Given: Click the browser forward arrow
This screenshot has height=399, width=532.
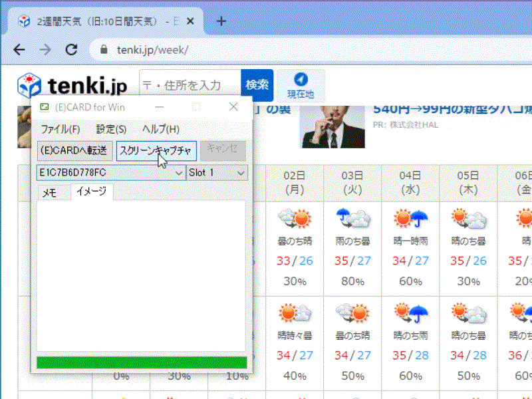Looking at the screenshot, I should pyautogui.click(x=45, y=50).
